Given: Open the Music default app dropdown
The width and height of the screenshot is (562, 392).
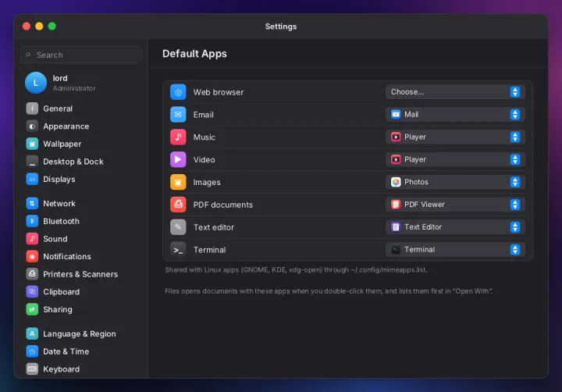Looking at the screenshot, I should [455, 137].
